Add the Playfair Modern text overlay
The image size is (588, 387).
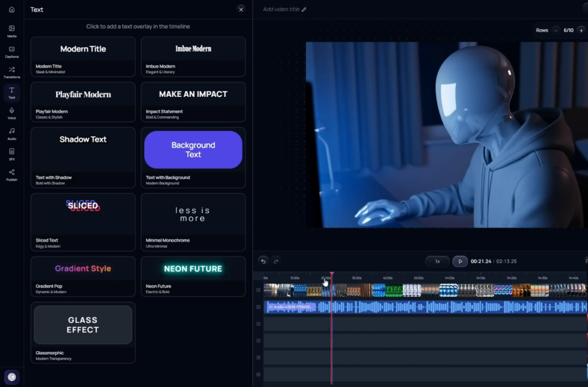tap(83, 102)
